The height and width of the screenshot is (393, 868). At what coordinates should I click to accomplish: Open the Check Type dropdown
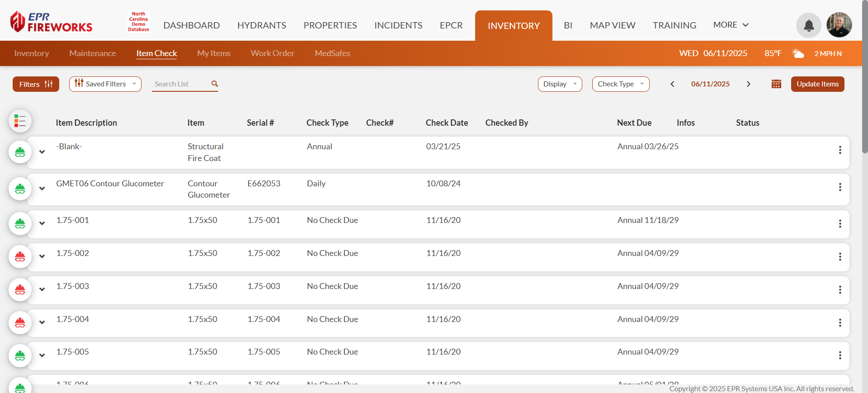[x=620, y=84]
